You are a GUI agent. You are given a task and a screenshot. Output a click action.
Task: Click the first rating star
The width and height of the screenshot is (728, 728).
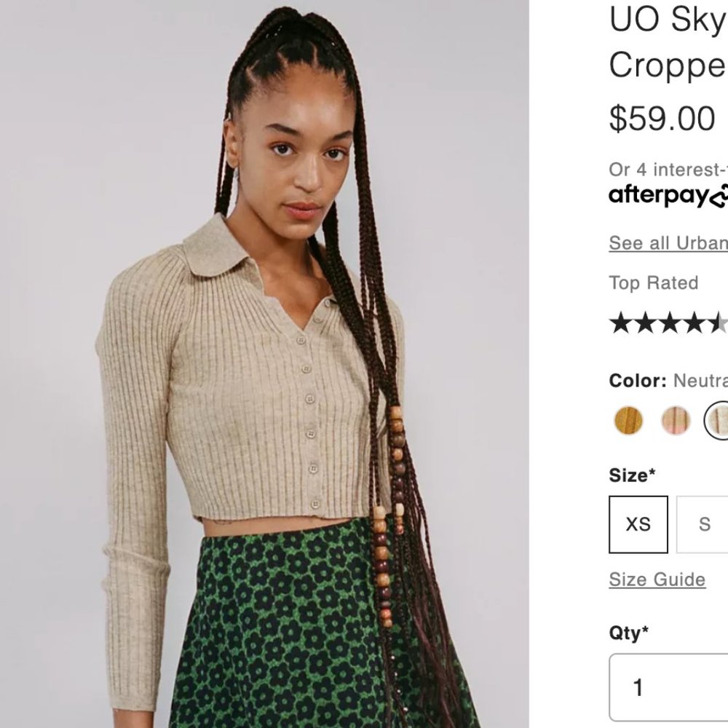pos(620,320)
